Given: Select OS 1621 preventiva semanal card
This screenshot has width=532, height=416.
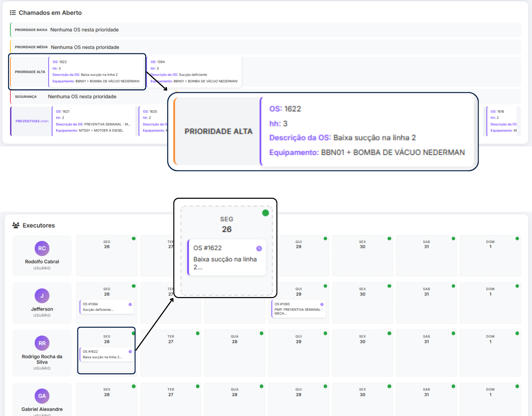Looking at the screenshot, I should click(93, 121).
